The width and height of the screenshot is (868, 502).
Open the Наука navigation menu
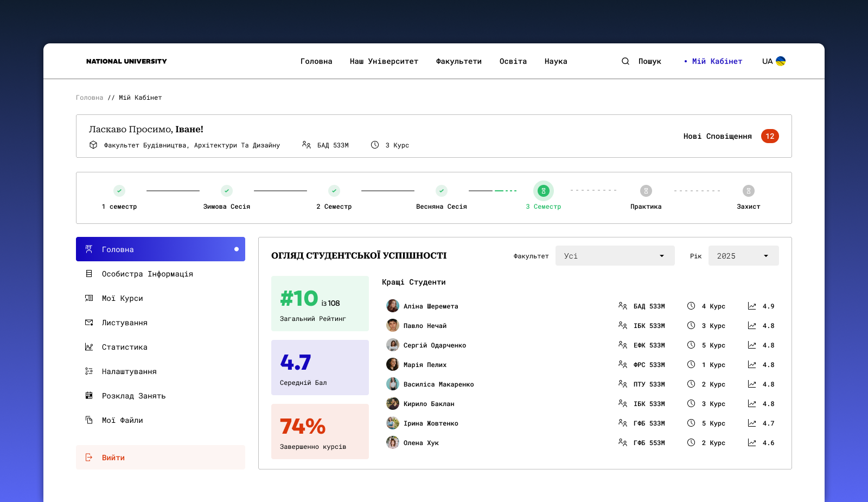(x=556, y=61)
